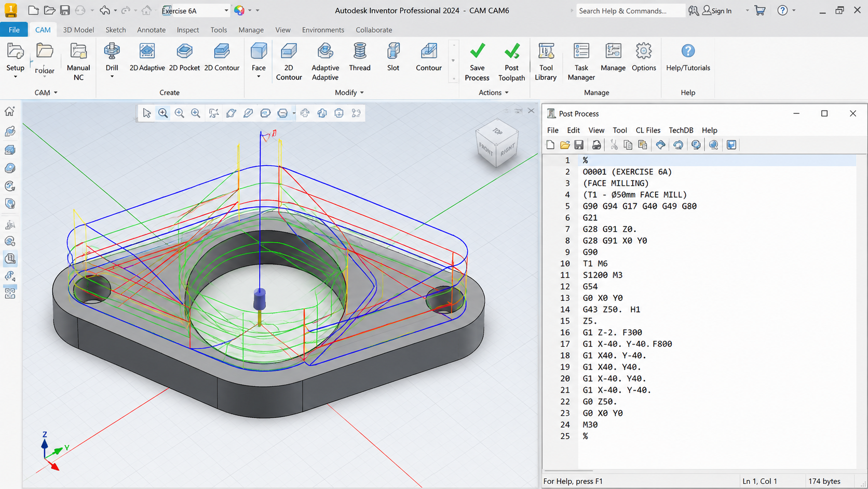Click Post Toolpath in the ribbon
Viewport: 868px width, 489px height.
(511, 62)
